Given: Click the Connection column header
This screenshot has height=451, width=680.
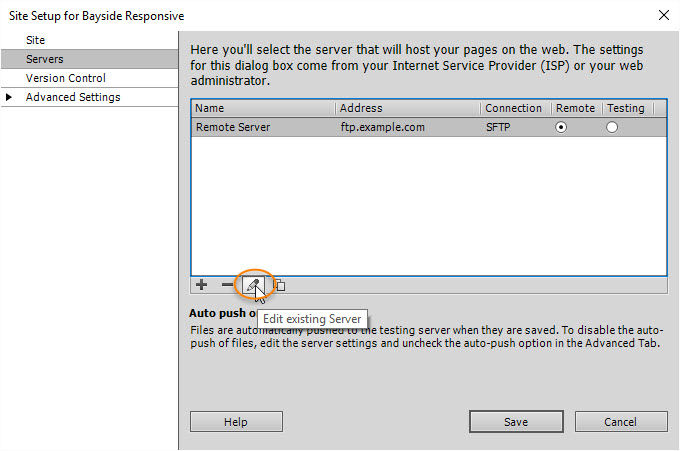Looking at the screenshot, I should pos(516,108).
